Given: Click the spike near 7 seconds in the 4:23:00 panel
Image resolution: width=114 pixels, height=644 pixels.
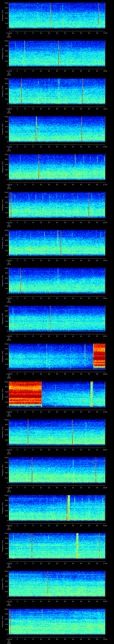Looking at the screenshot, I should 20,280.
